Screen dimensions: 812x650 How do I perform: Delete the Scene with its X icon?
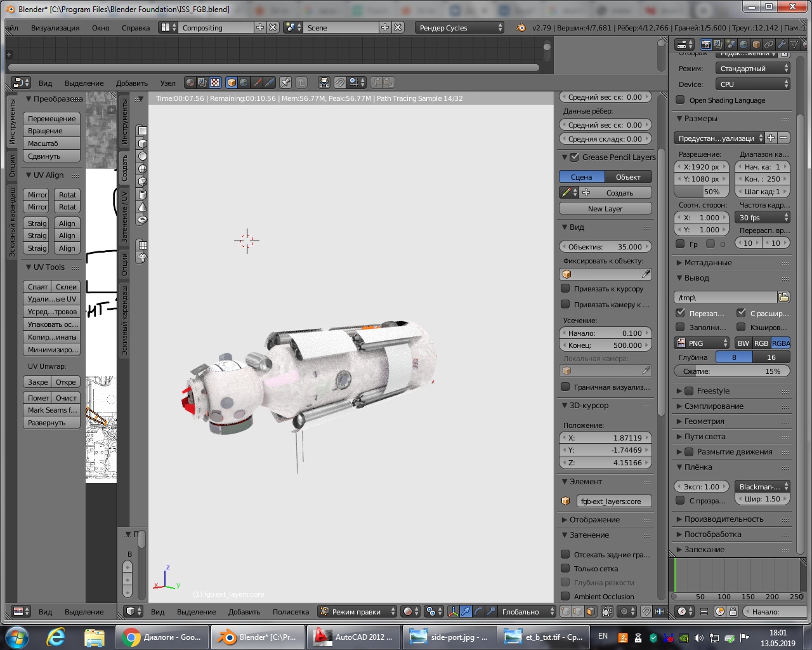pos(398,27)
